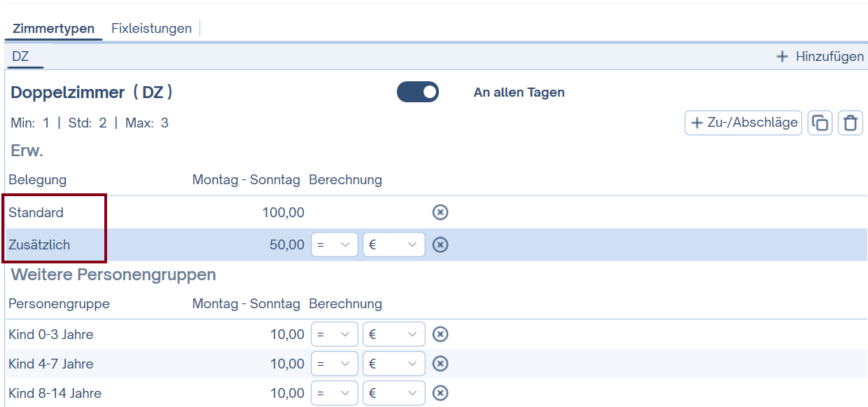Delete the Kind 0-3 Jahre row

click(x=440, y=334)
